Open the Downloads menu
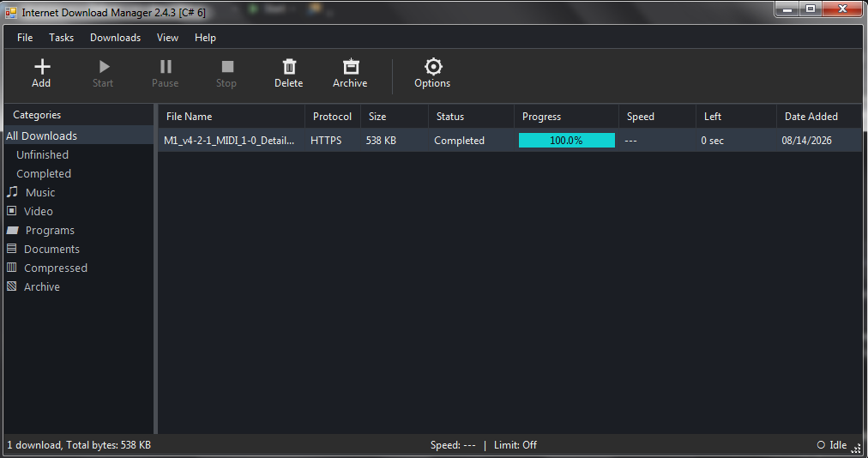Image resolution: width=868 pixels, height=458 pixels. click(x=115, y=38)
